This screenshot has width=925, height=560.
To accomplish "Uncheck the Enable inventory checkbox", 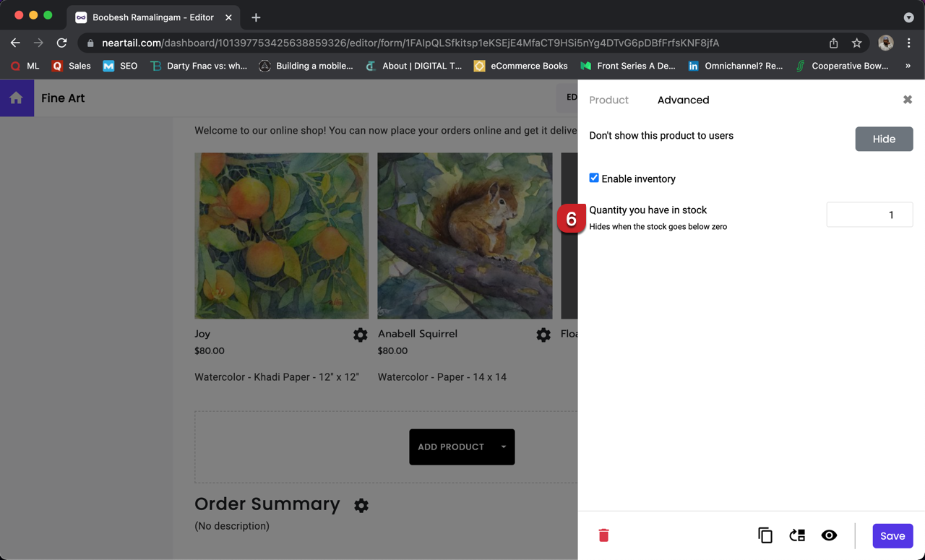I will point(594,178).
